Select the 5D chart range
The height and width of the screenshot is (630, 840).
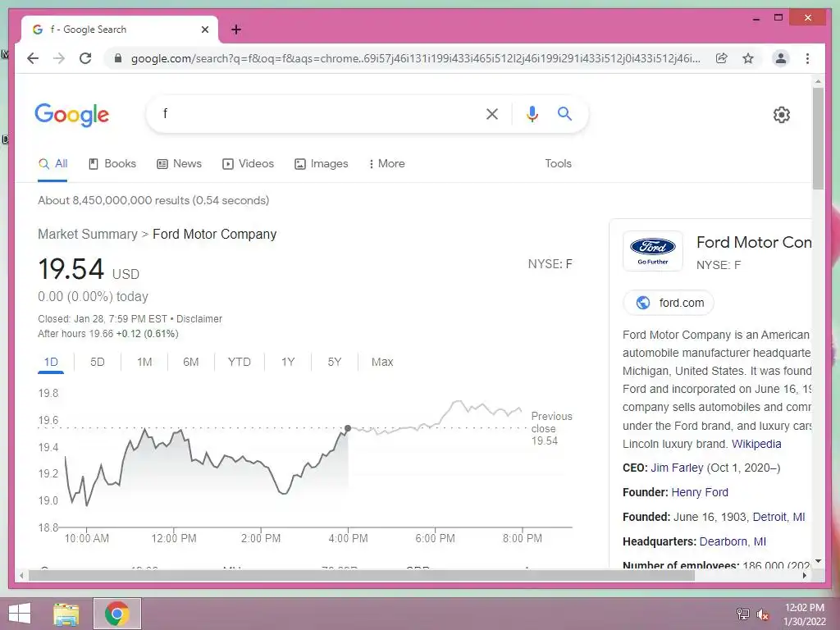[98, 362]
